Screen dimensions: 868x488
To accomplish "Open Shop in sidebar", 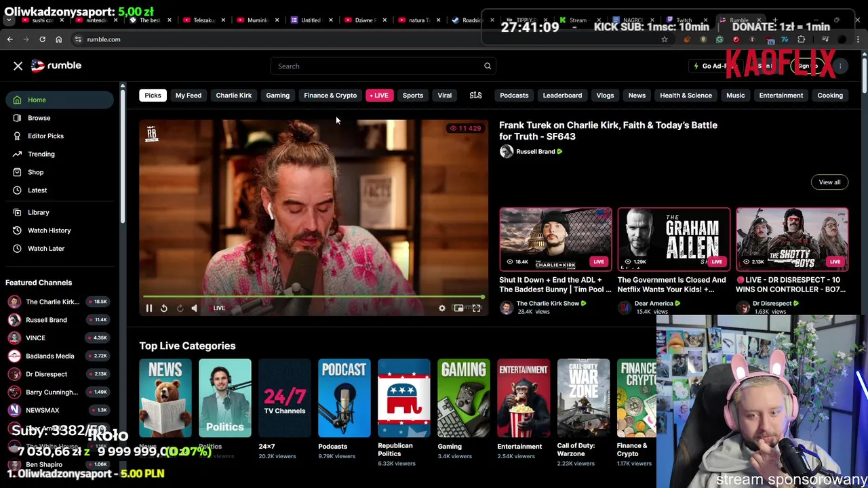I will pos(60,172).
